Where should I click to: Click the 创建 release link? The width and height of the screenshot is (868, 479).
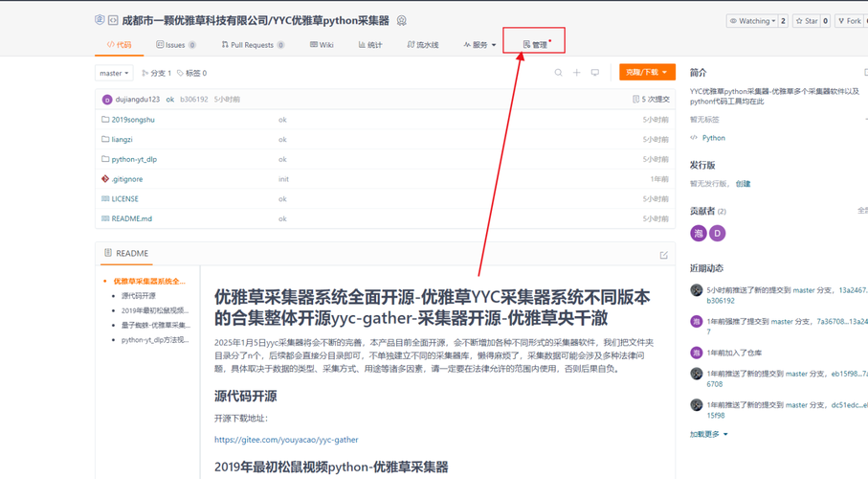[x=743, y=184]
